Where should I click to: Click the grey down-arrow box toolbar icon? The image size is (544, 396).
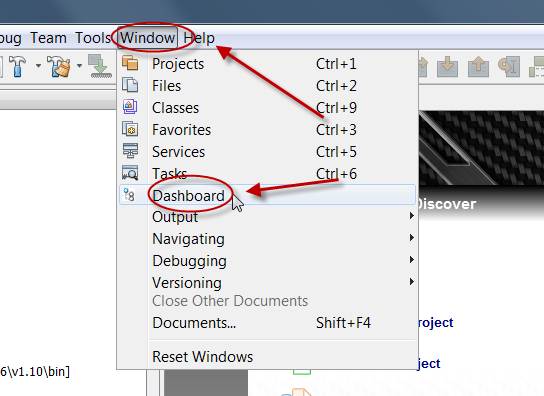[447, 66]
